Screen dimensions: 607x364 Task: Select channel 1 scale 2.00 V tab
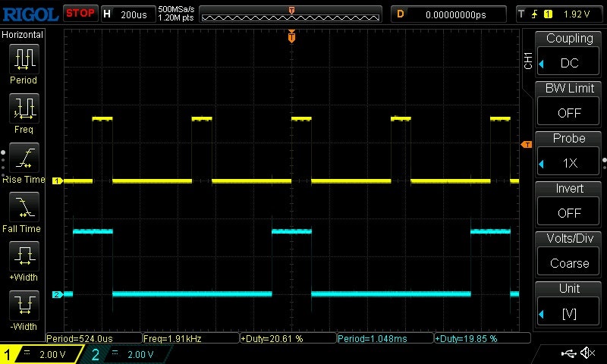pyautogui.click(x=42, y=354)
